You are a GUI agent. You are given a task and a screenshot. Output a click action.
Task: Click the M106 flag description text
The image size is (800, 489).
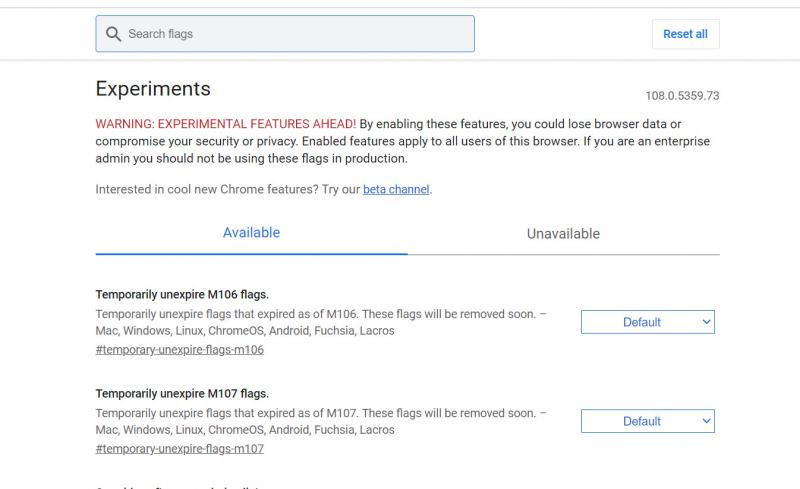tap(321, 322)
